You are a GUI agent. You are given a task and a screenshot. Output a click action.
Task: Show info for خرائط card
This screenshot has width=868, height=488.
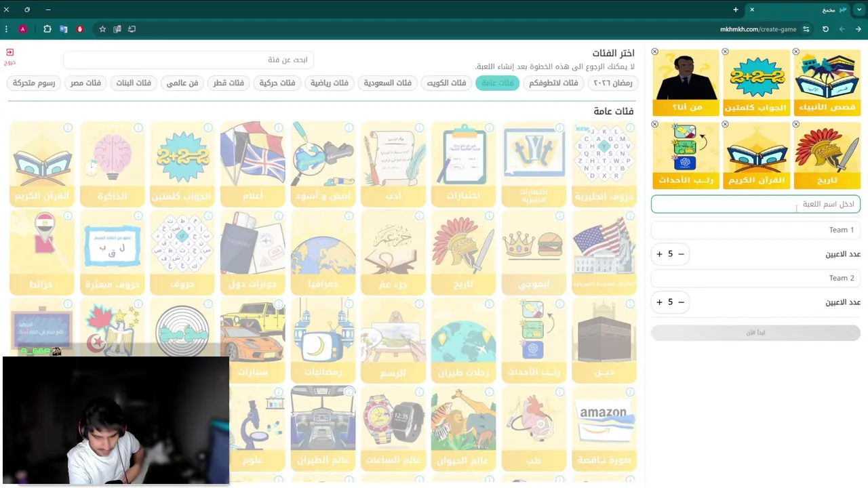click(68, 216)
